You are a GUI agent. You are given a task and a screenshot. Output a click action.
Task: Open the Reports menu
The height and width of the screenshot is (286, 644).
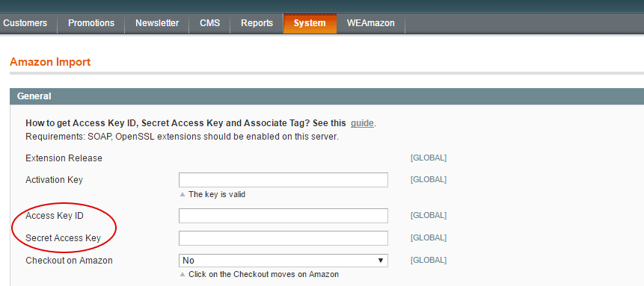point(257,23)
